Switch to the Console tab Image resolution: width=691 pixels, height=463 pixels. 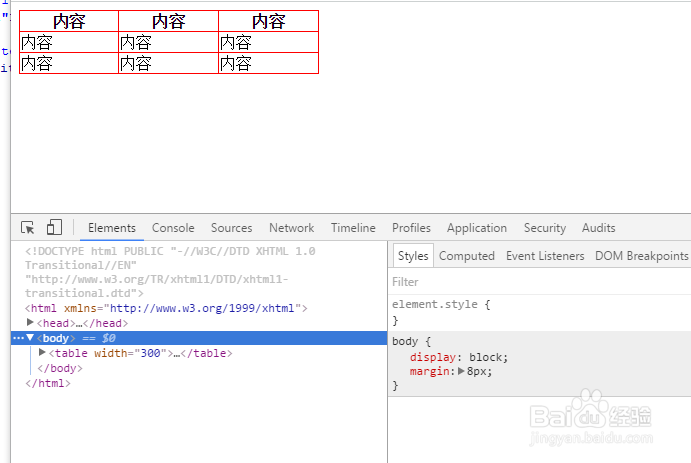tap(173, 228)
